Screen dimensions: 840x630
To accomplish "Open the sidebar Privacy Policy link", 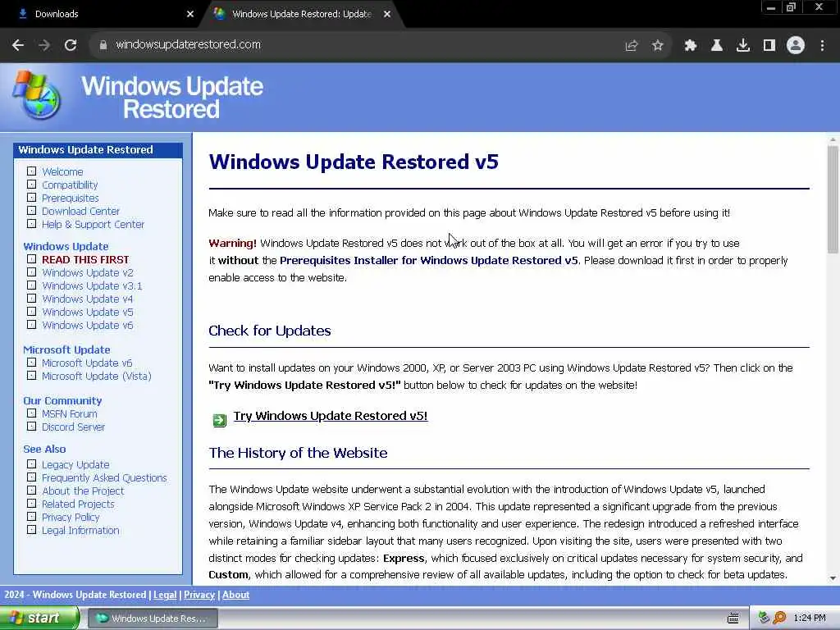I will (71, 518).
